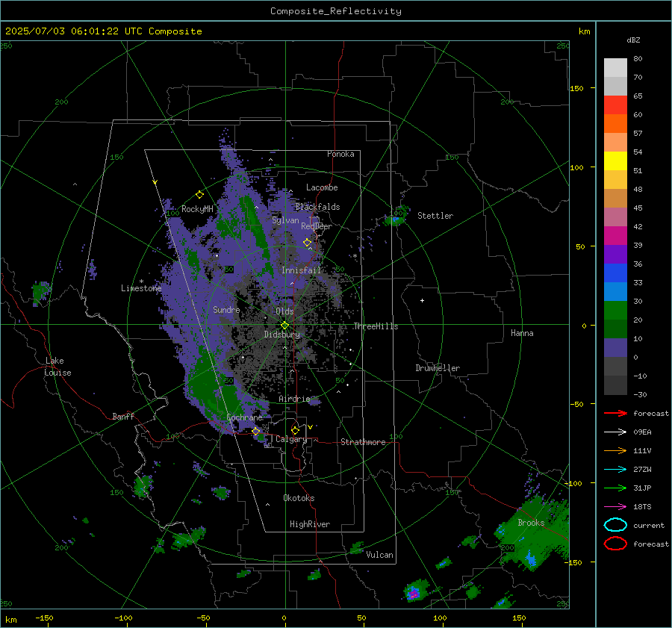Select the bright green 20-30 dBZ swatch

pyautogui.click(x=615, y=310)
